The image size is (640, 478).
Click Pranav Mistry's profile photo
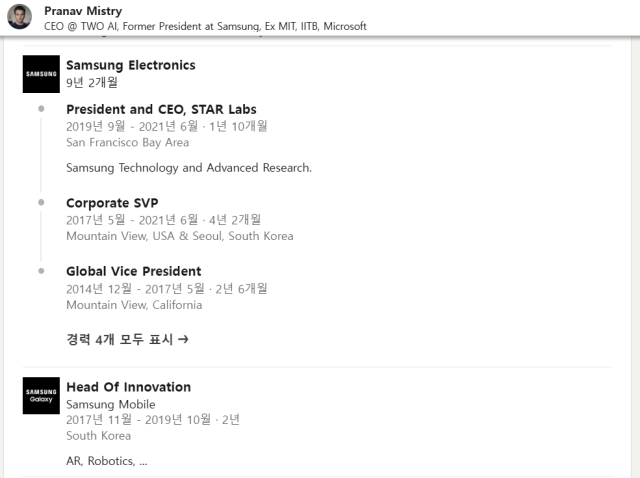(x=20, y=17)
